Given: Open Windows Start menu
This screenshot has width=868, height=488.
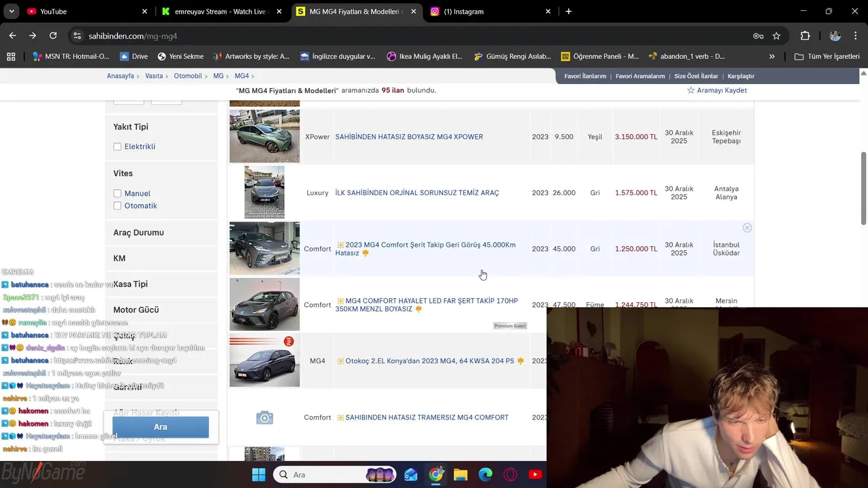Looking at the screenshot, I should pyautogui.click(x=259, y=474).
